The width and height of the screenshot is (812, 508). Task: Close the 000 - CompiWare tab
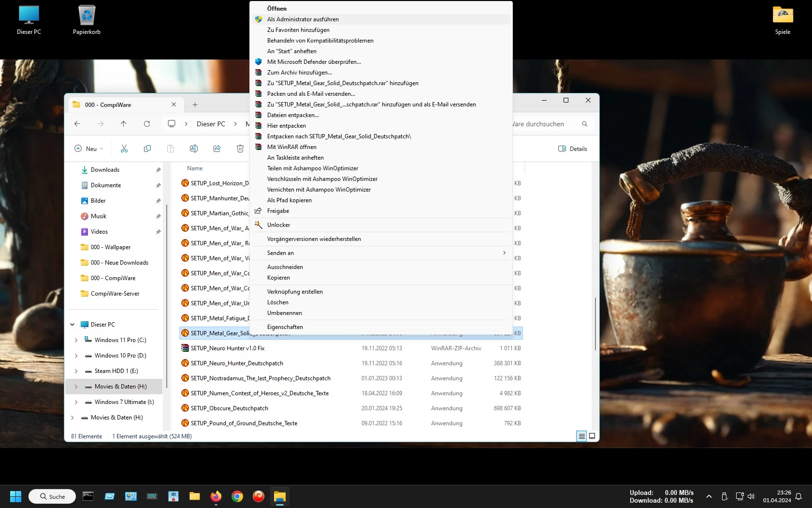click(174, 105)
